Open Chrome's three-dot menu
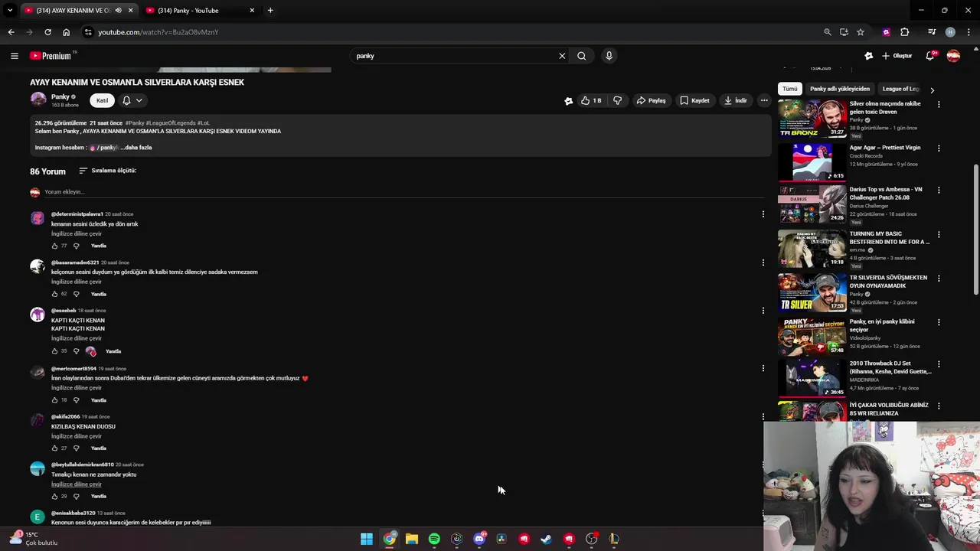 969,32
